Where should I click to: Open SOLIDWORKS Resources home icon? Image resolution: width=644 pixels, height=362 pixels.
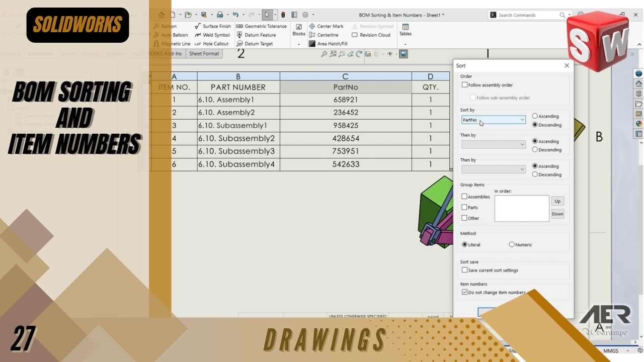pos(638,83)
